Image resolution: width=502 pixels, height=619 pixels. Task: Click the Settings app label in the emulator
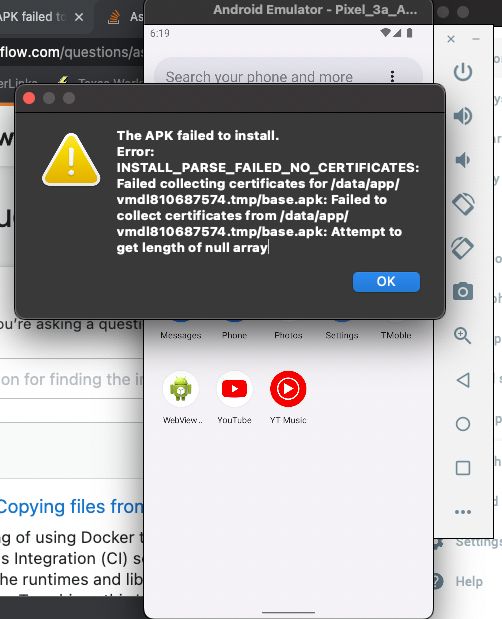tap(342, 335)
